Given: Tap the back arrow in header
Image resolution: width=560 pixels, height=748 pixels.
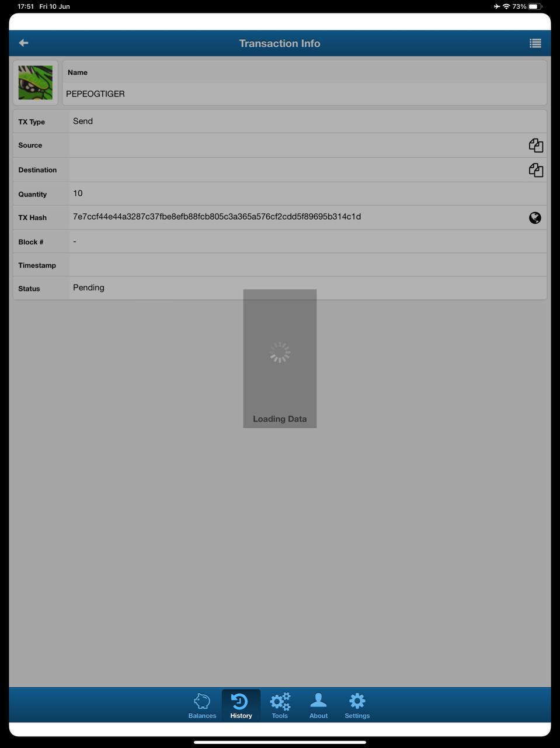Looking at the screenshot, I should [24, 43].
